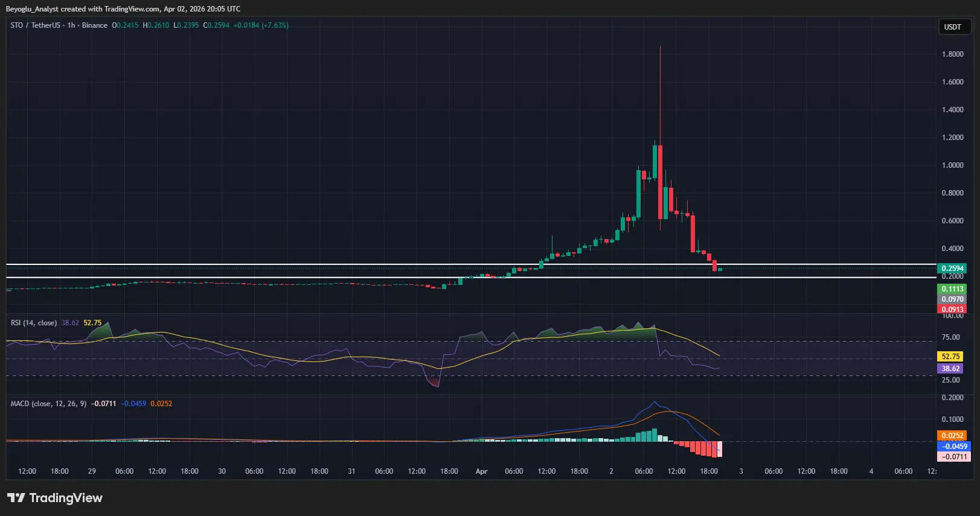980x516 pixels.
Task: Click the orange 0.0252 value in the MACD legend
Action: (161, 404)
